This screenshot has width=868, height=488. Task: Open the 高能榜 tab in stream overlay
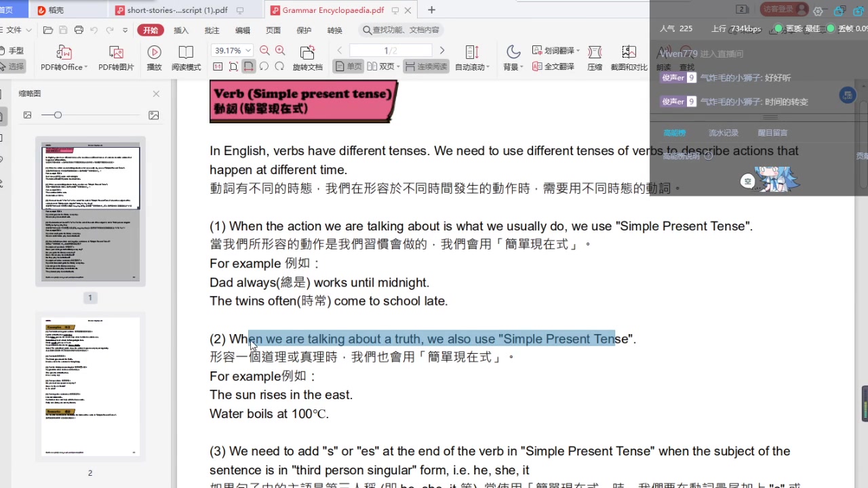[675, 133]
